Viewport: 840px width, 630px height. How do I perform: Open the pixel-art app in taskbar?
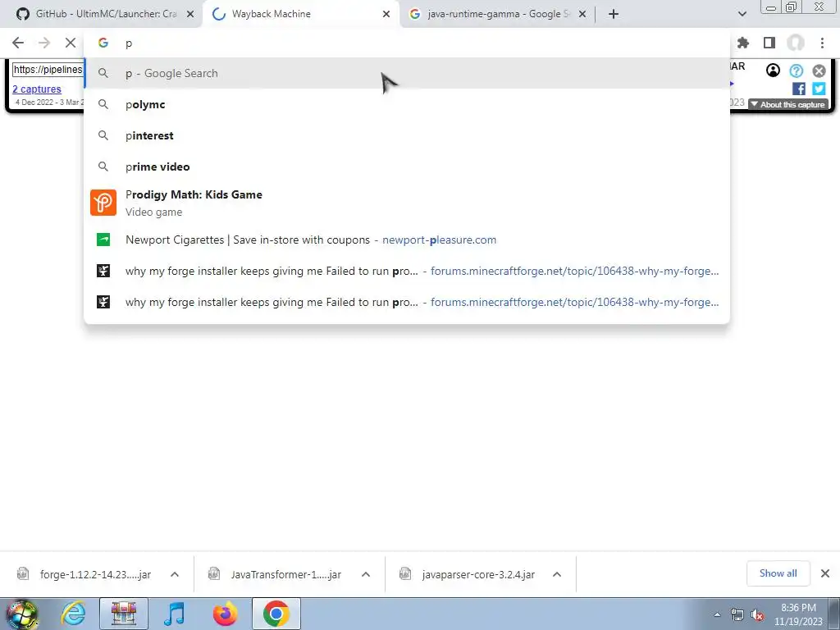tap(124, 614)
